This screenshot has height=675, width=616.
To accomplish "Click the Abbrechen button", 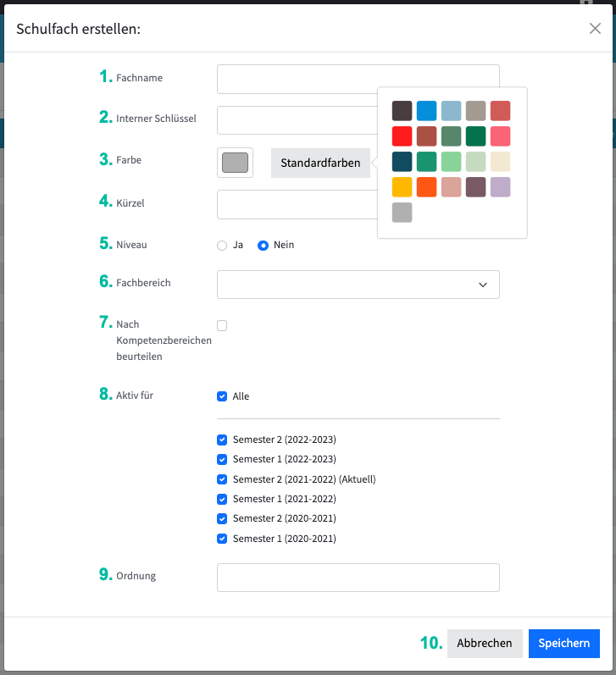I will coord(485,644).
